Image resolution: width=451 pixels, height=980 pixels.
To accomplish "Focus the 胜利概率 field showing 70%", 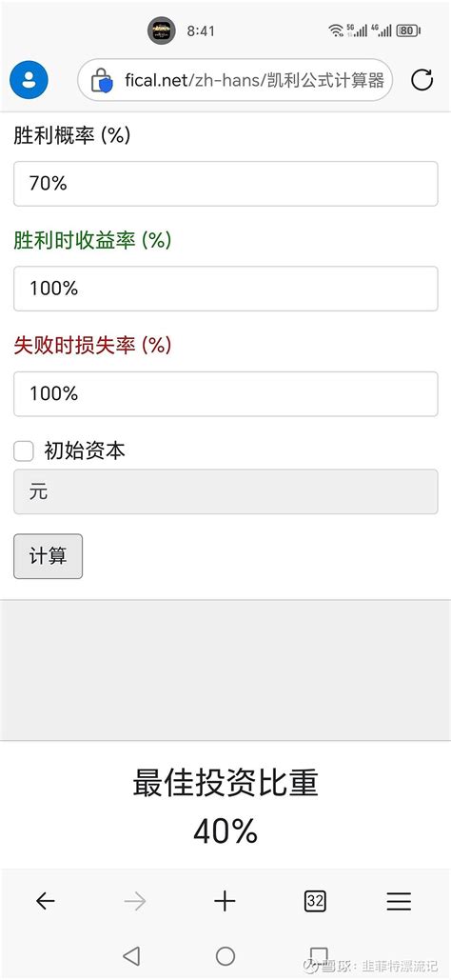I will pos(225,184).
